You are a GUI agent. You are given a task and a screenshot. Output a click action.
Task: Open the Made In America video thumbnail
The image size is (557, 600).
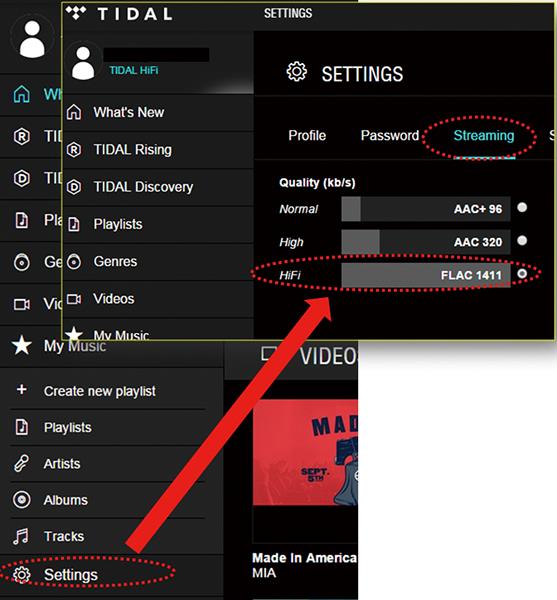pos(305,452)
